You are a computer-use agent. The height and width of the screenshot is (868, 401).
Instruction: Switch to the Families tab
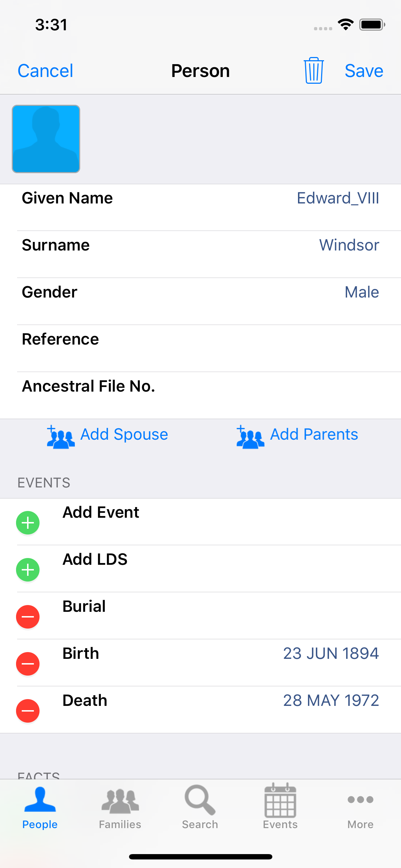tap(120, 807)
